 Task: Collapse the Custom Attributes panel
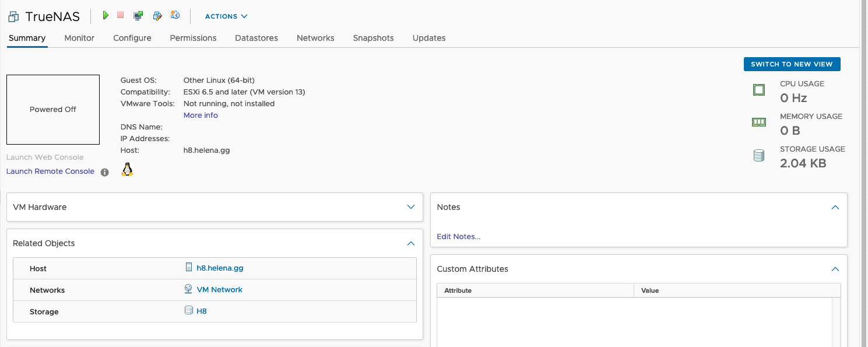pos(835,269)
